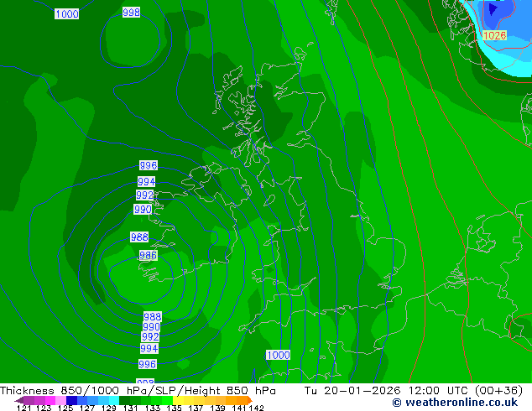Click the dark green legend swatch at 131

124,400
